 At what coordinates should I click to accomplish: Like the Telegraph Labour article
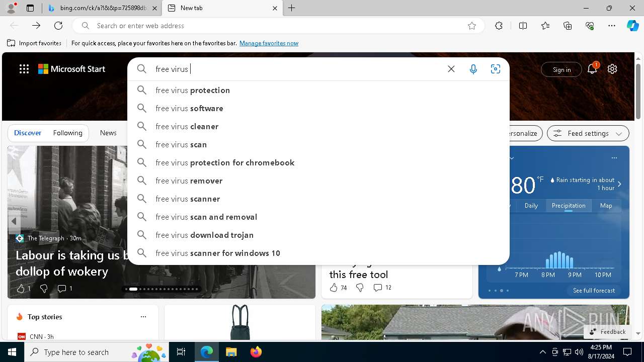(x=23, y=288)
